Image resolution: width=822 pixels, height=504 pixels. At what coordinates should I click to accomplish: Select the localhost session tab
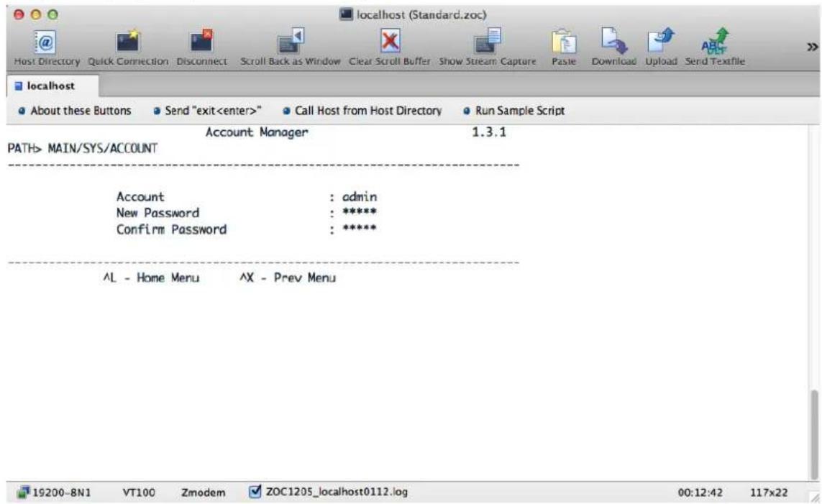pyautogui.click(x=51, y=86)
